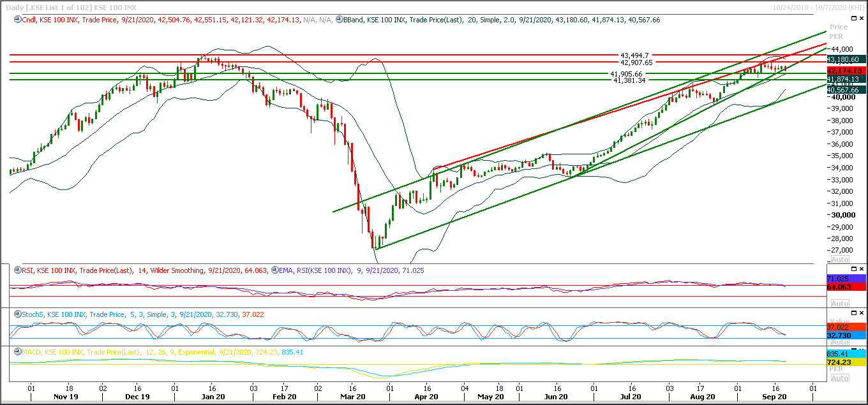Toggle Auto scale on the RSI pane

pos(840,303)
